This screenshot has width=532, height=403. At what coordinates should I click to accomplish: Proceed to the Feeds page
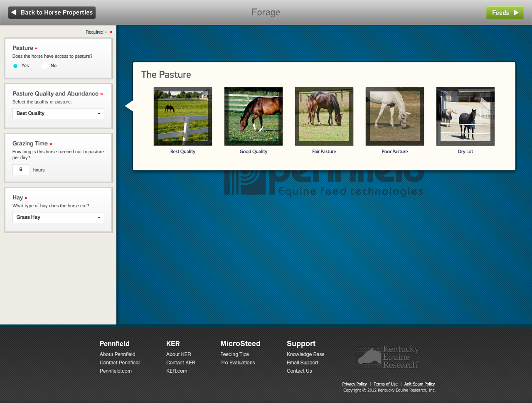(x=505, y=13)
